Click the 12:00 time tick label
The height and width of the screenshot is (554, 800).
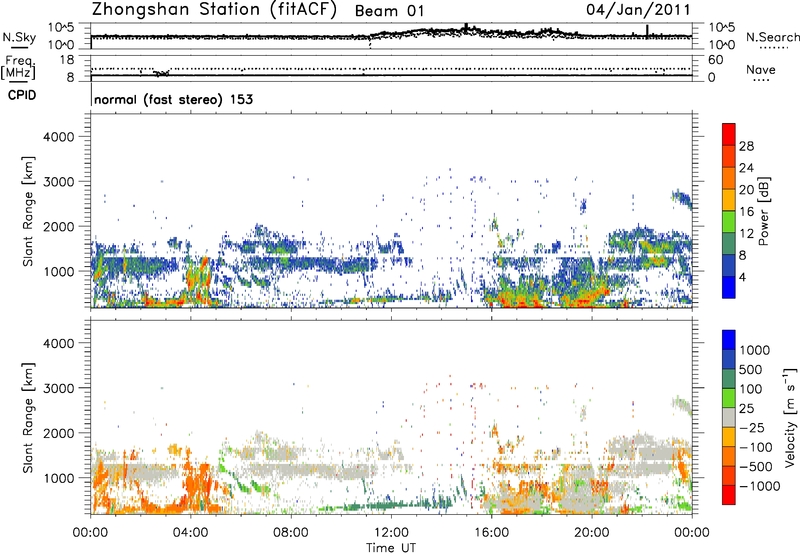tap(391, 533)
